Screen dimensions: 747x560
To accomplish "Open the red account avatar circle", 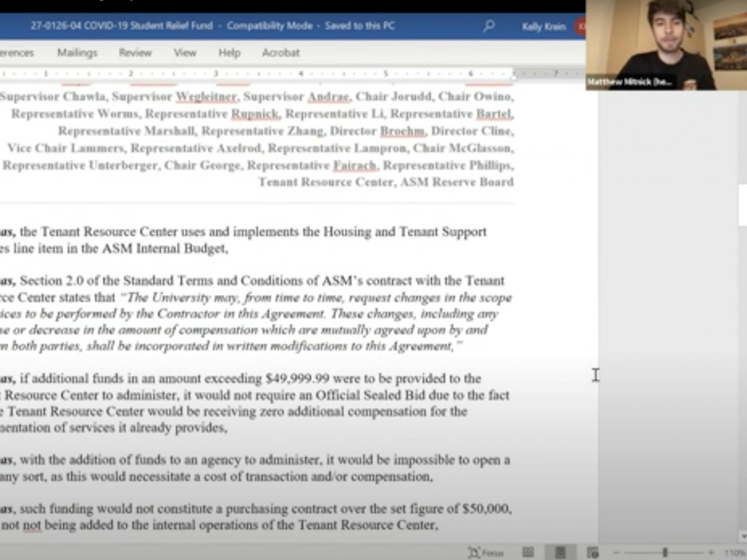I will click(x=580, y=26).
